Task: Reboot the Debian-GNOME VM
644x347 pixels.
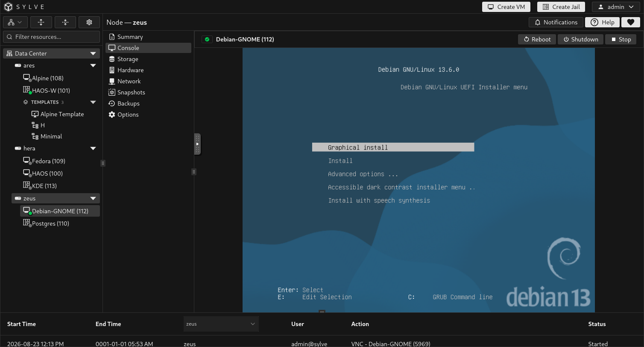Action: coord(537,39)
